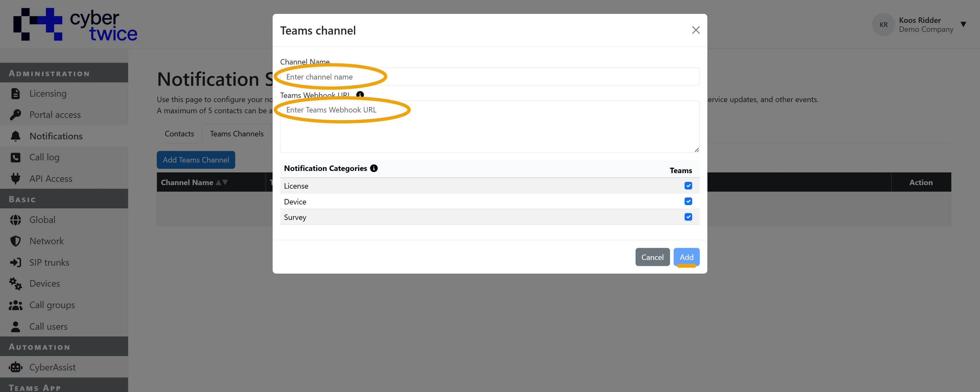This screenshot has width=980, height=392.
Task: Focus the Channel Name input field
Action: tap(490, 76)
